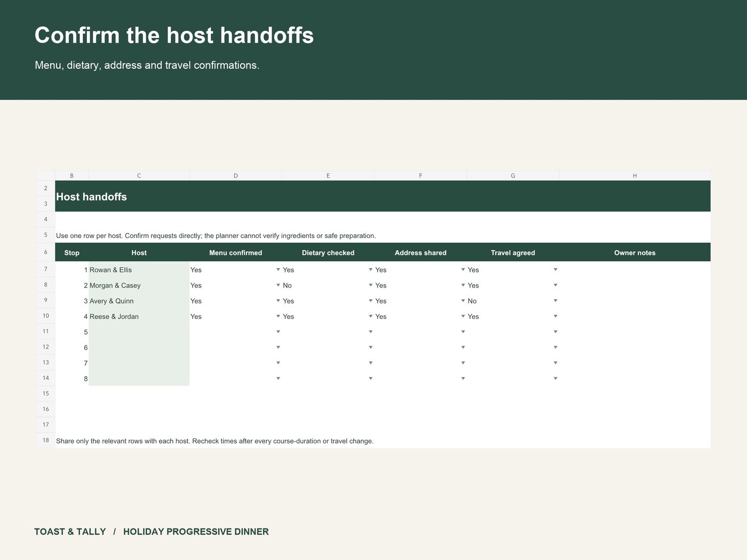Viewport: 747px width, 560px height.
Task: Open Travel agreed dropdown for Morgan & Casey
Action: (x=555, y=285)
